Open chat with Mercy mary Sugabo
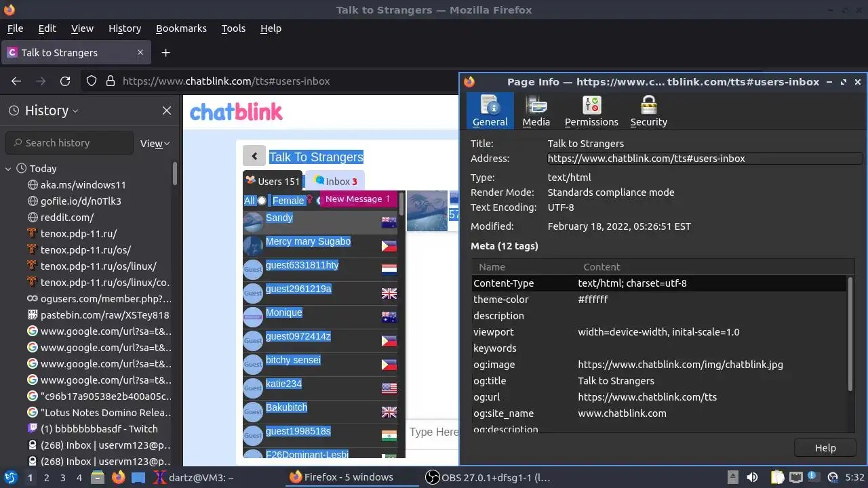The height and width of the screenshot is (488, 868). [320, 246]
